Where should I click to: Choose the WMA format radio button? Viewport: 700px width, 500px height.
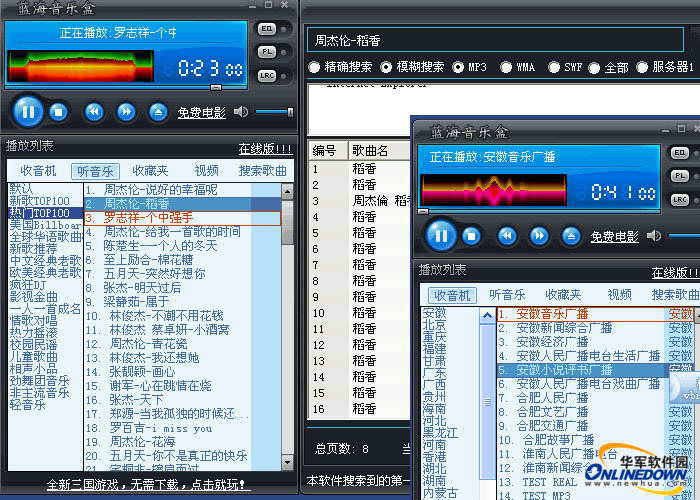click(506, 67)
